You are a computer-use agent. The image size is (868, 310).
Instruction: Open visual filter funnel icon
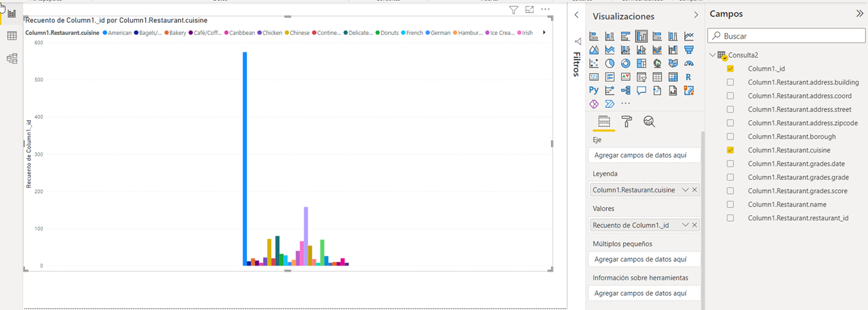(x=513, y=10)
